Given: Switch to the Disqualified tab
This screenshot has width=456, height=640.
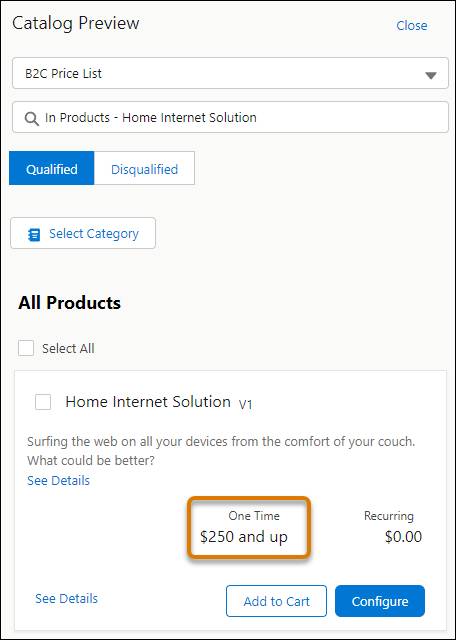Looking at the screenshot, I should [x=145, y=169].
